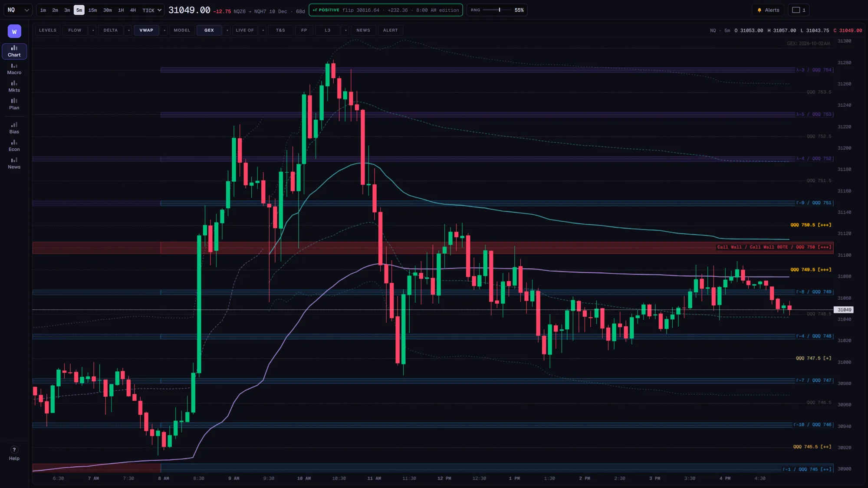Screen dimensions: 868x488
Task: Open the News panel in sidebar
Action: pyautogui.click(x=14, y=164)
